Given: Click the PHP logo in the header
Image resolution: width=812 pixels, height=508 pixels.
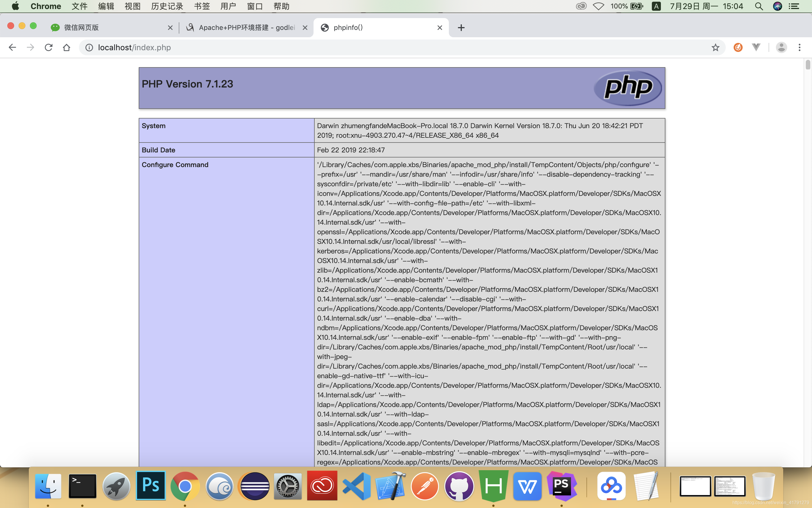Looking at the screenshot, I should (x=627, y=88).
